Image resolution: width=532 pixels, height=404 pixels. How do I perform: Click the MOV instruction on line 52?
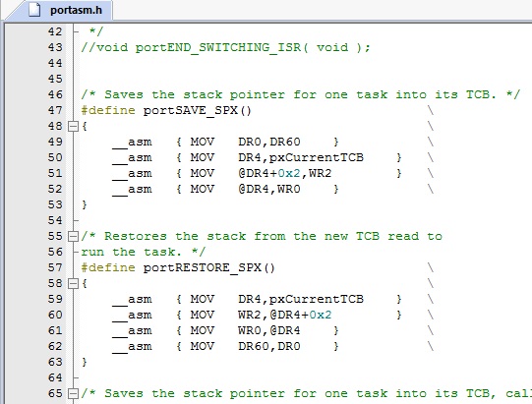pos(203,189)
